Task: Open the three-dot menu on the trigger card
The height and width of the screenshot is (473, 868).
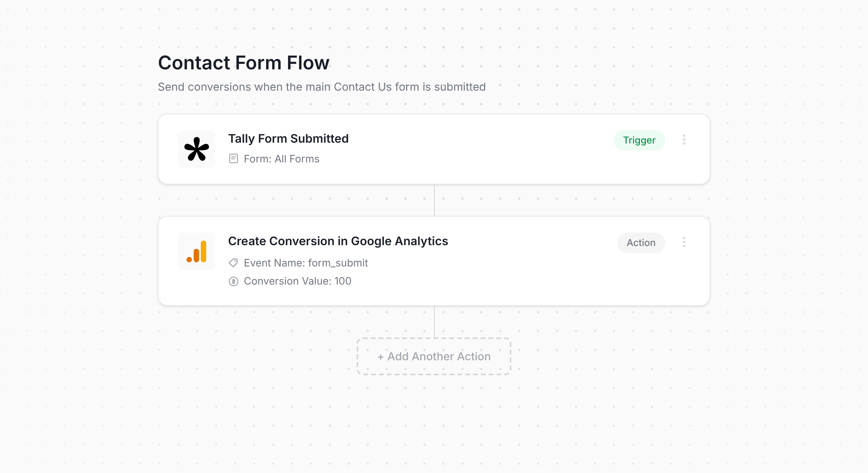Action: (x=684, y=140)
